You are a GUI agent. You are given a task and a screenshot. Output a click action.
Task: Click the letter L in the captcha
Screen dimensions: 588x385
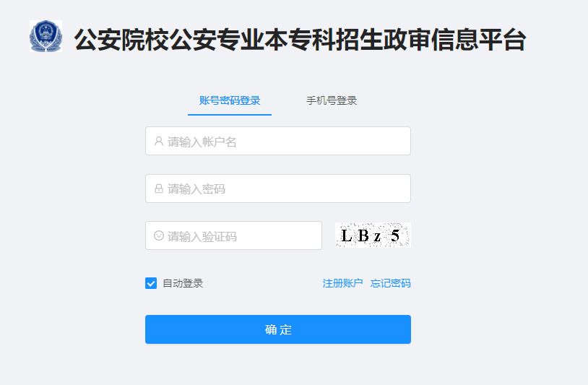(x=347, y=236)
